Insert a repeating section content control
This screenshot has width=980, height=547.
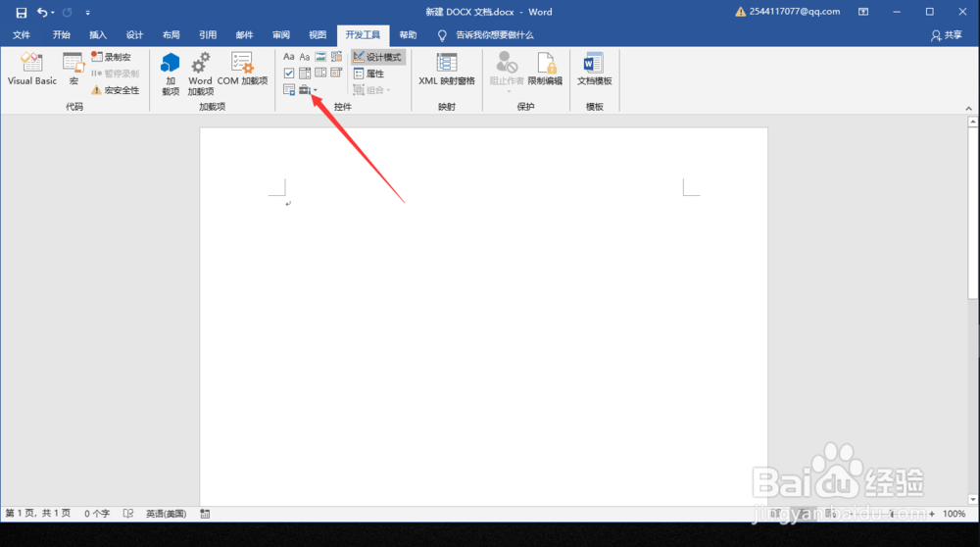coord(289,90)
